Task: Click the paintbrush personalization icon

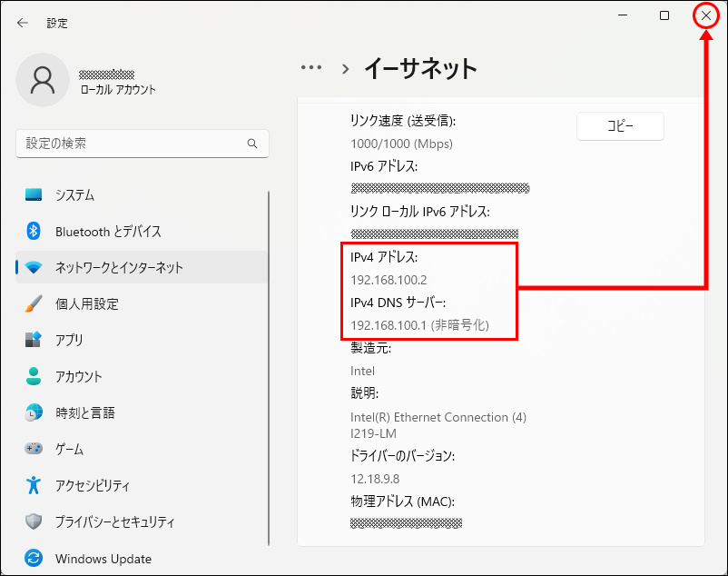Action: click(x=34, y=304)
